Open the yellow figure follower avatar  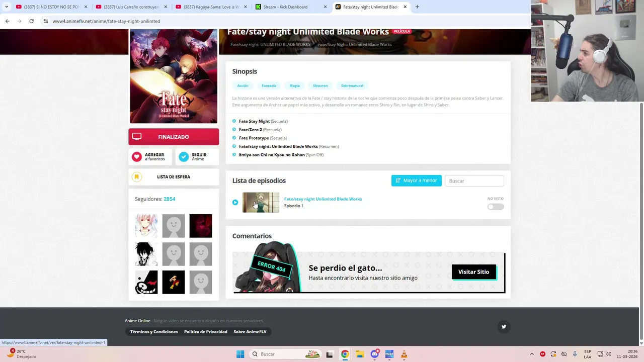pyautogui.click(x=174, y=282)
